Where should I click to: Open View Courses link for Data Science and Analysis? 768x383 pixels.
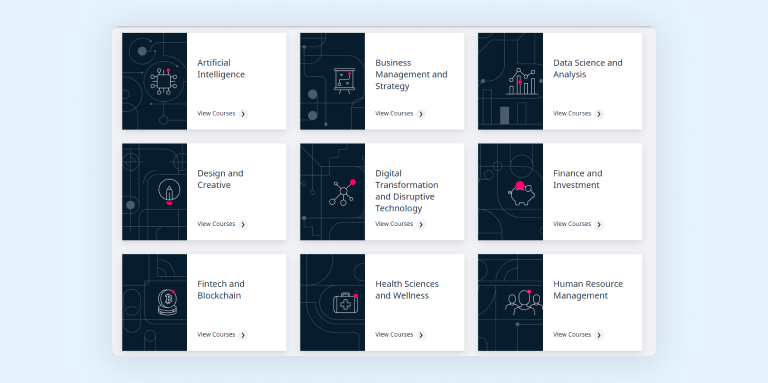pyautogui.click(x=572, y=114)
